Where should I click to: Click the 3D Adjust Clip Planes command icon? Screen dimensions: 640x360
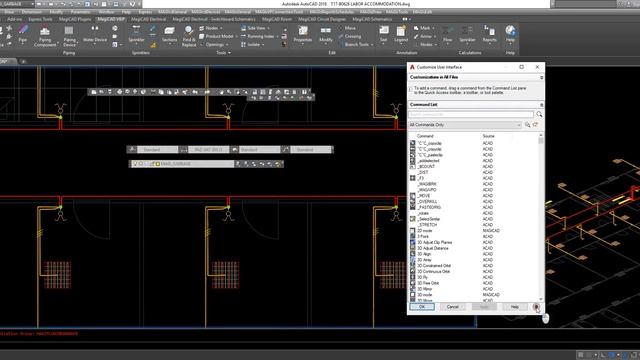click(x=413, y=242)
